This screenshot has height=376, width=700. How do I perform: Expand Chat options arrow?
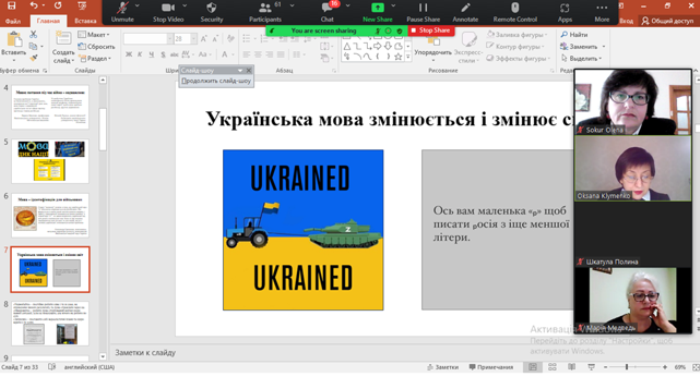click(348, 6)
